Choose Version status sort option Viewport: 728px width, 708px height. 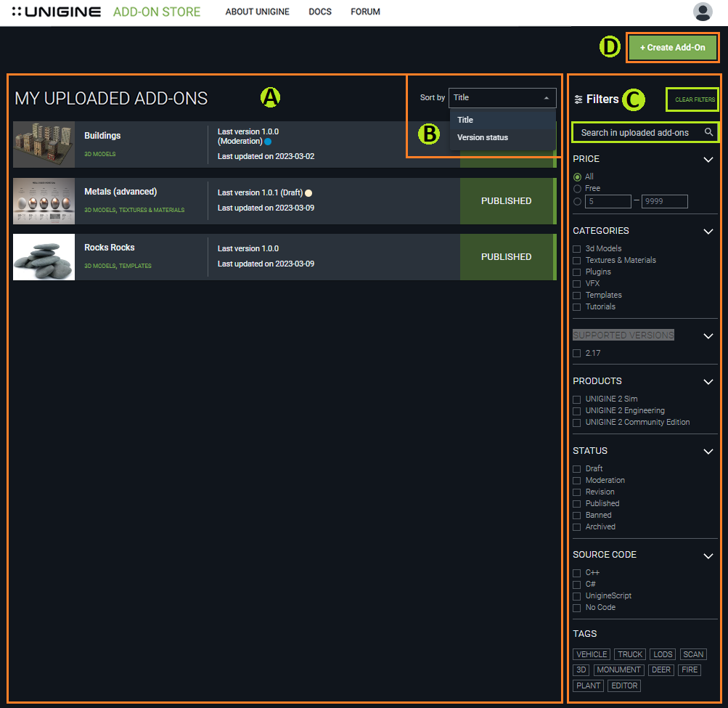[x=503, y=137]
